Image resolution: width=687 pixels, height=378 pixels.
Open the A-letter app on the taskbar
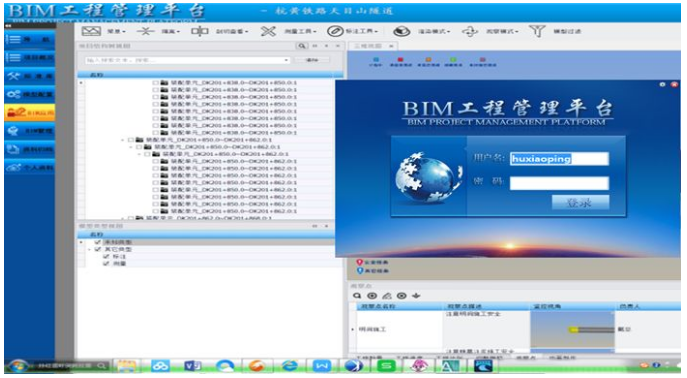point(450,366)
